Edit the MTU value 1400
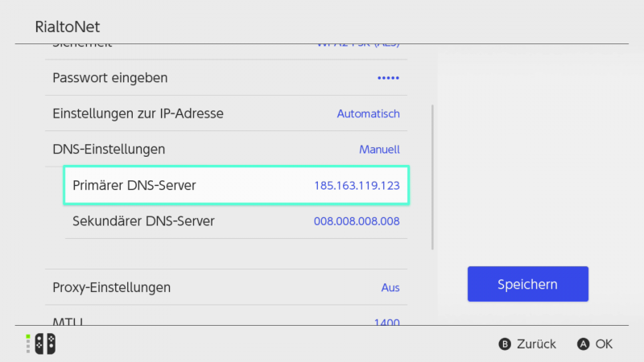The height and width of the screenshot is (362, 644). click(386, 322)
